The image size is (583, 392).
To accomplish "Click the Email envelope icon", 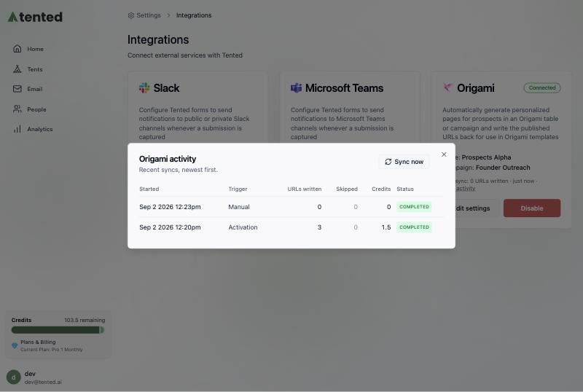I will click(x=17, y=88).
